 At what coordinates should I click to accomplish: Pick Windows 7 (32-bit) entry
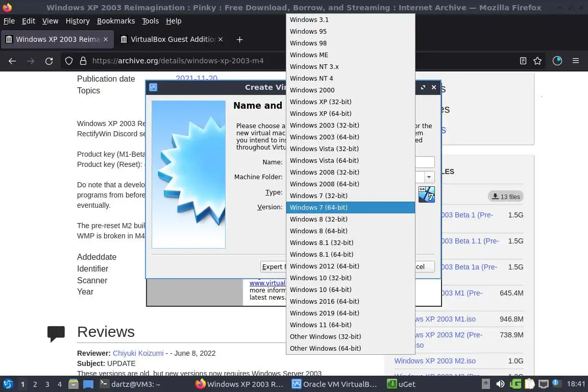[350, 196]
